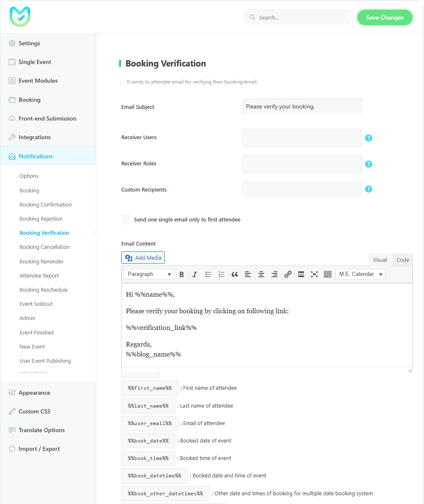Click the Add Media button
The image size is (424, 504).
[143, 258]
